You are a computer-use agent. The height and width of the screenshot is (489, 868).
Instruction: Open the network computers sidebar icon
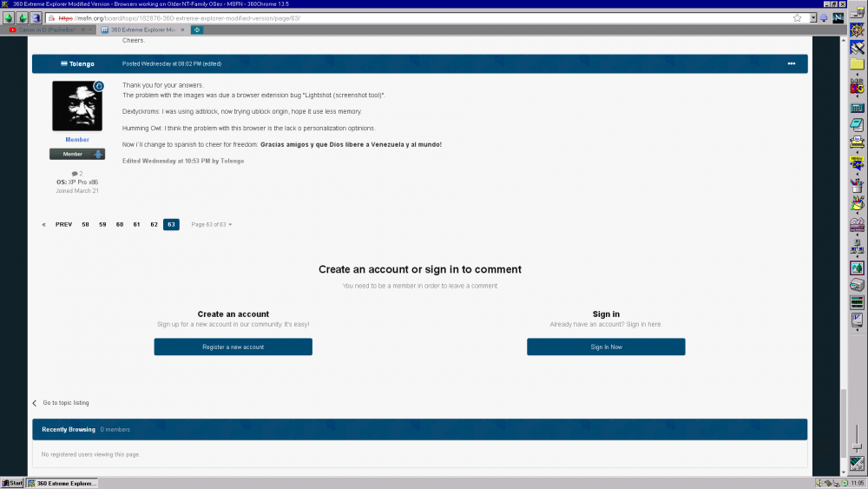pos(857,247)
